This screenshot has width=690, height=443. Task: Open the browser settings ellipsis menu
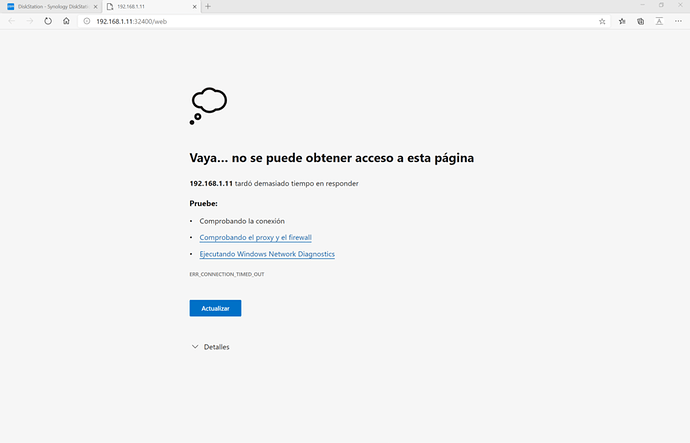[678, 21]
